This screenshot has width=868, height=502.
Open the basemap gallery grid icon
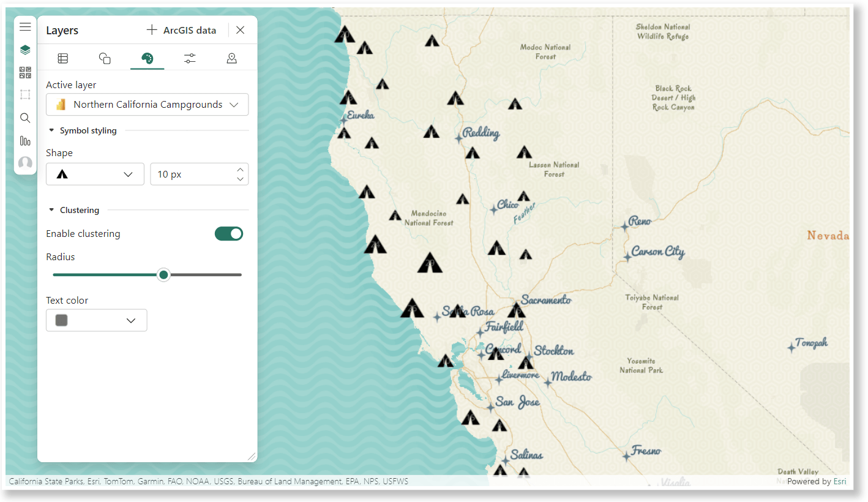(x=25, y=73)
